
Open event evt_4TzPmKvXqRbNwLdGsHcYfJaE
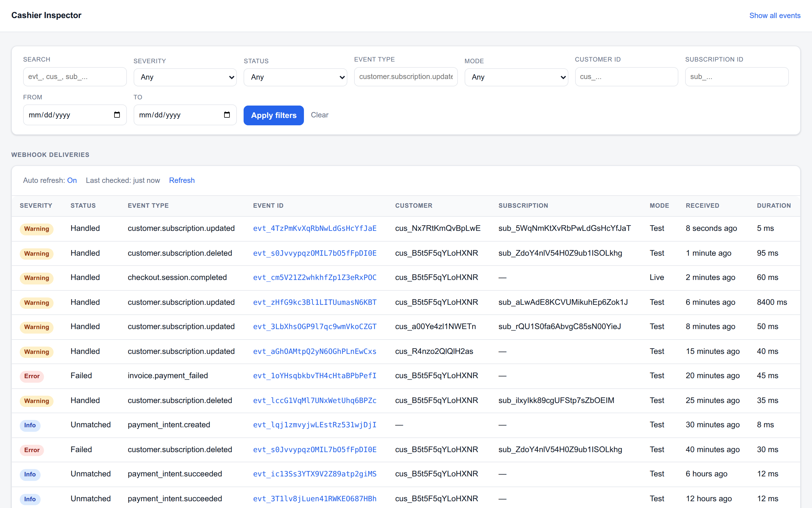[x=314, y=229]
